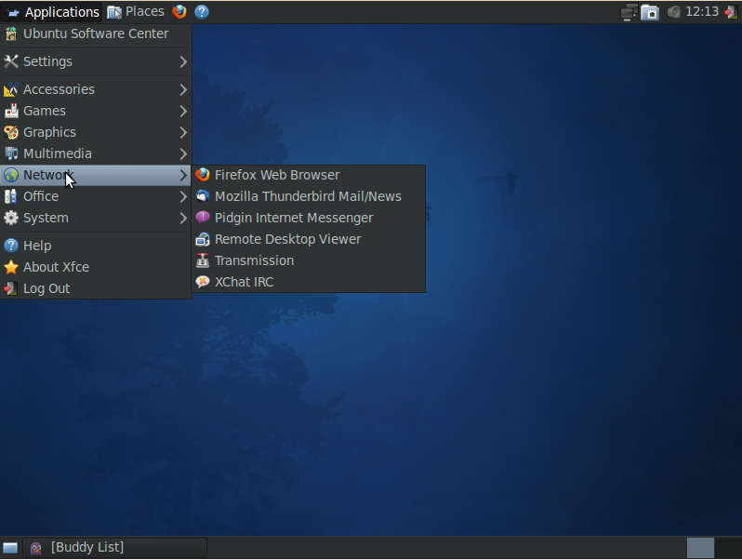Image resolution: width=742 pixels, height=560 pixels.
Task: Expand the Accessories submenu arrow
Action: click(183, 89)
